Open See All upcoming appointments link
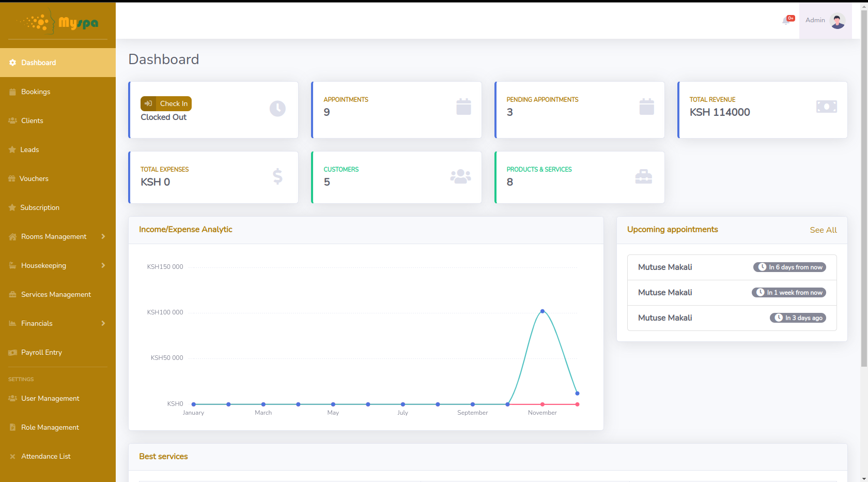 823,230
